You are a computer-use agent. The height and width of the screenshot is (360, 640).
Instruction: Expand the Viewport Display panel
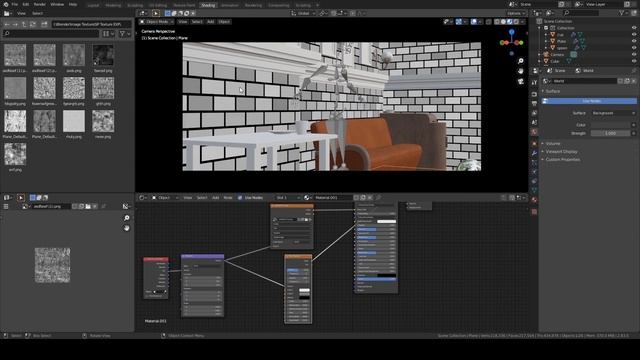[561, 151]
